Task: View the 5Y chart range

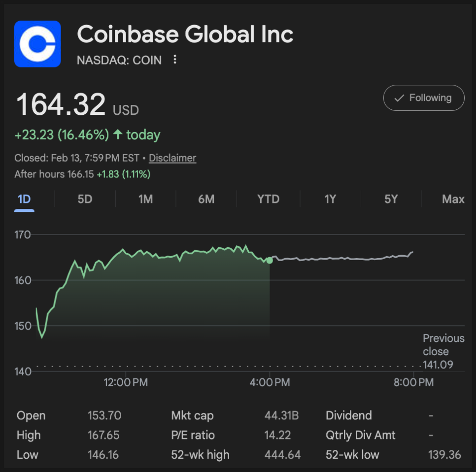Action: click(x=391, y=199)
